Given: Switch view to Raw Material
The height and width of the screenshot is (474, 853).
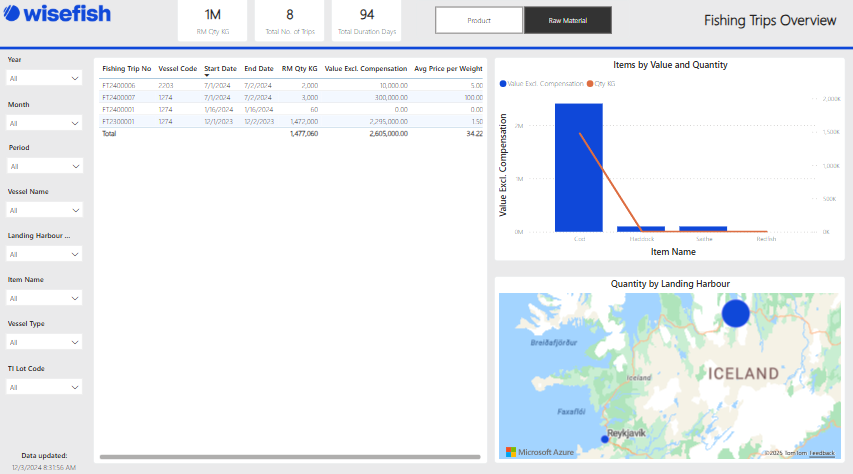Looking at the screenshot, I should pyautogui.click(x=568, y=20).
